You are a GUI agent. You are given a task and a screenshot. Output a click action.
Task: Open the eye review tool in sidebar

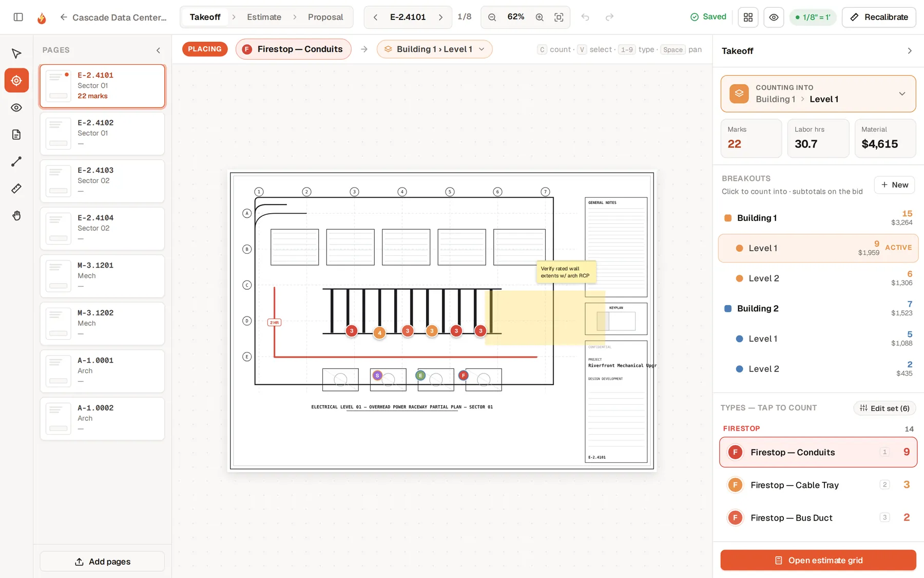coord(16,107)
